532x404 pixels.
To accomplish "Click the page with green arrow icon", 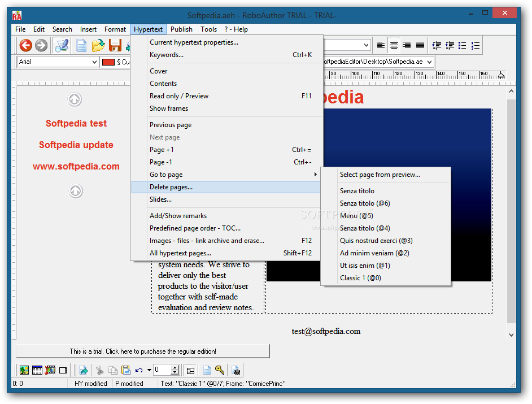I will click(84, 370).
